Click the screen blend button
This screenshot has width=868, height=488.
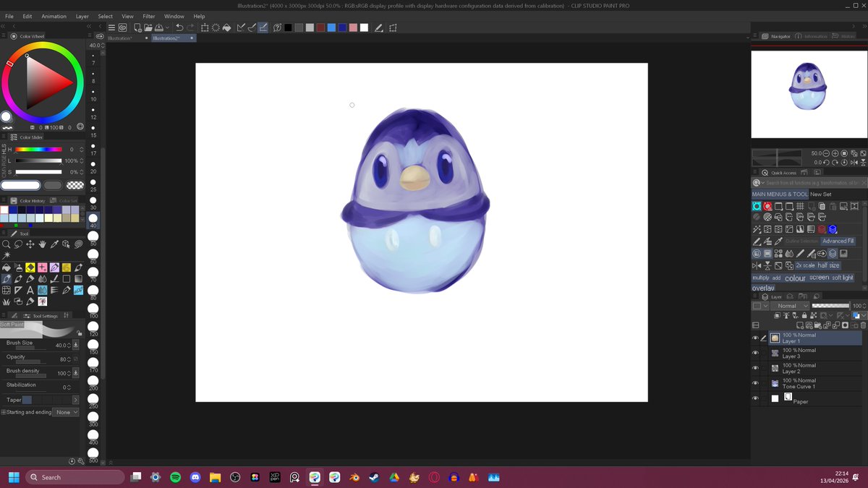(819, 278)
